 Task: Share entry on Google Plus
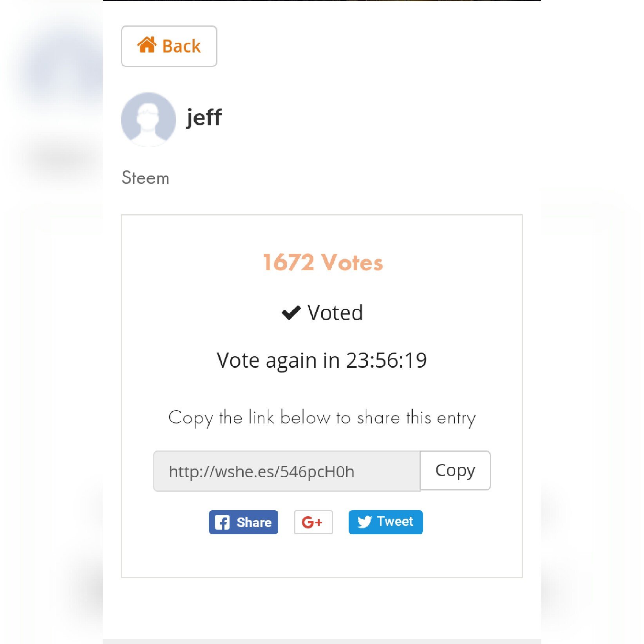(313, 522)
